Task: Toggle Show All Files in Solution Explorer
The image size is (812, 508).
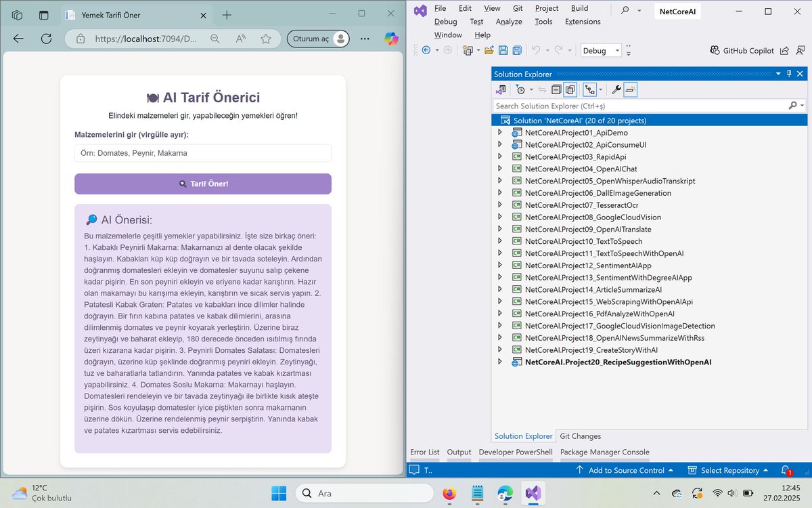Action: (x=570, y=89)
